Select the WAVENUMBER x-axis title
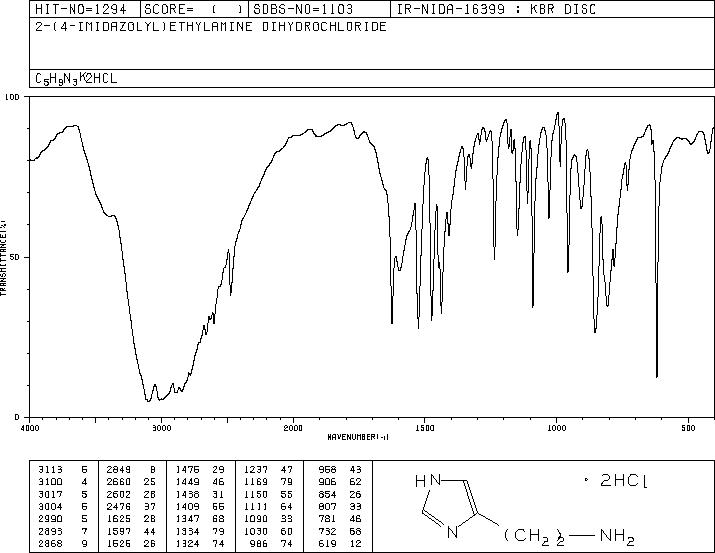Image resolution: width=715 pixels, height=553 pixels. click(x=358, y=437)
